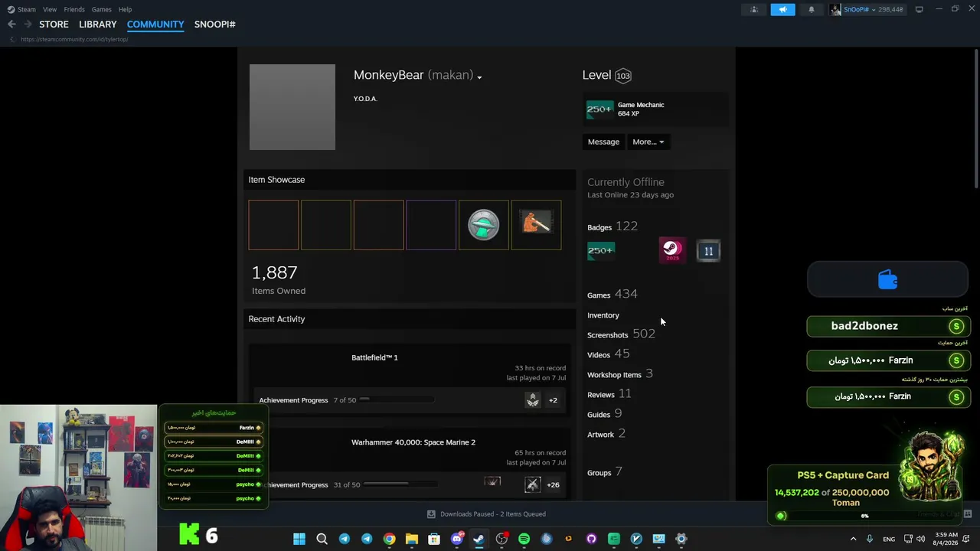Click the 250+ badge icon under Badges
This screenshot has height=551, width=980.
pos(601,250)
